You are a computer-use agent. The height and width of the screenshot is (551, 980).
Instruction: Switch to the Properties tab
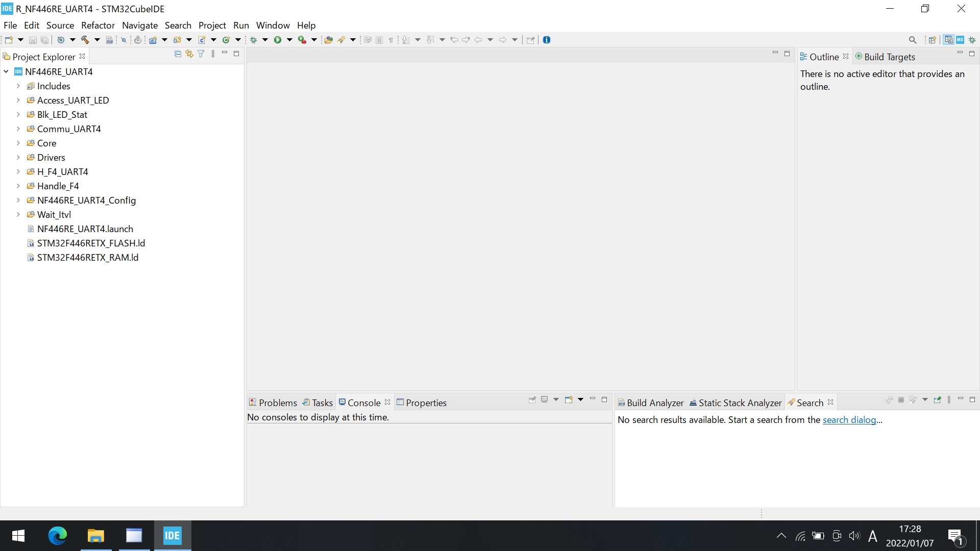tap(422, 403)
